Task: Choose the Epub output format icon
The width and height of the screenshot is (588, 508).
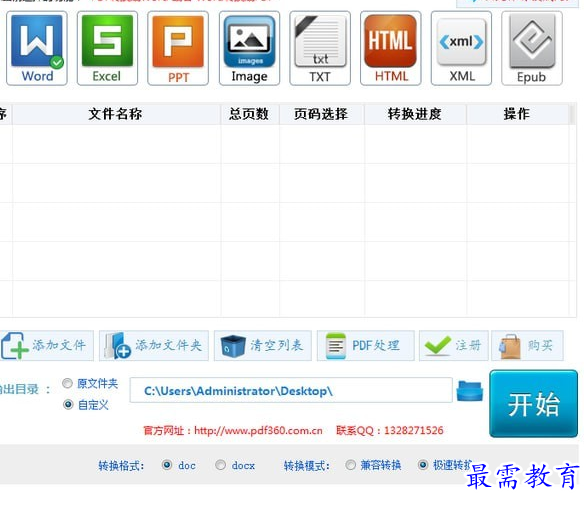Action: tap(532, 48)
